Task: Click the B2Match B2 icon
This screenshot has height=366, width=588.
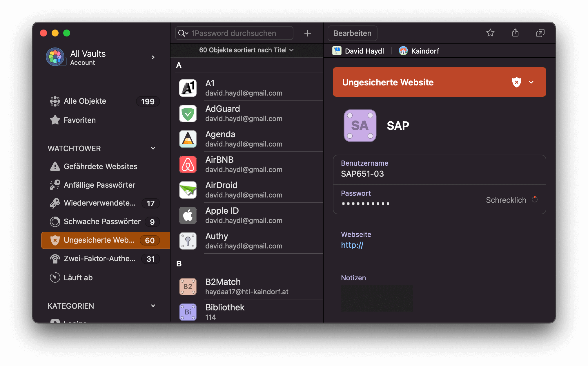Action: point(188,287)
